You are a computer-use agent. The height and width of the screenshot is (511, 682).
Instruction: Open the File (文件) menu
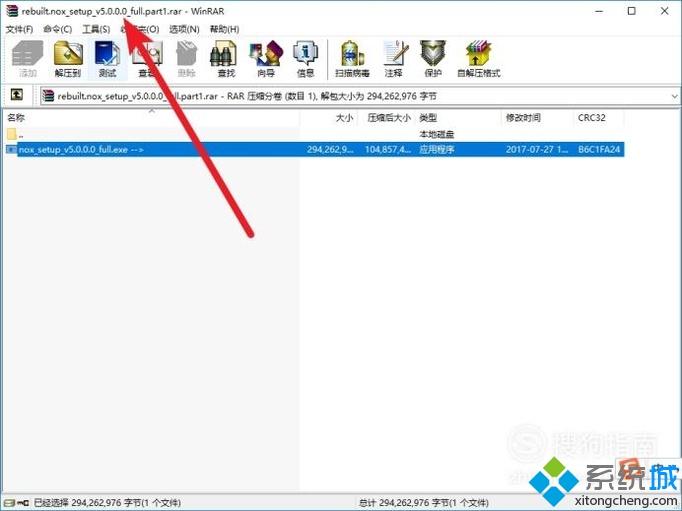point(19,29)
